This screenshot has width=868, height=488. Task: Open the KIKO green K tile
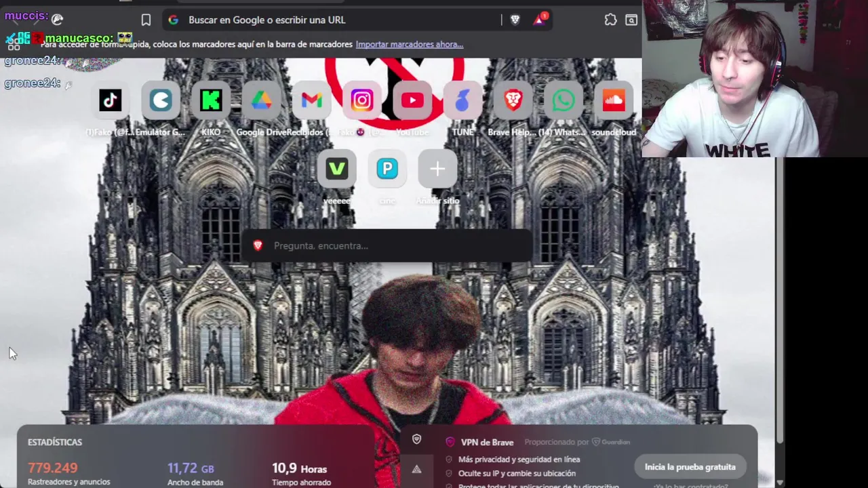point(211,100)
